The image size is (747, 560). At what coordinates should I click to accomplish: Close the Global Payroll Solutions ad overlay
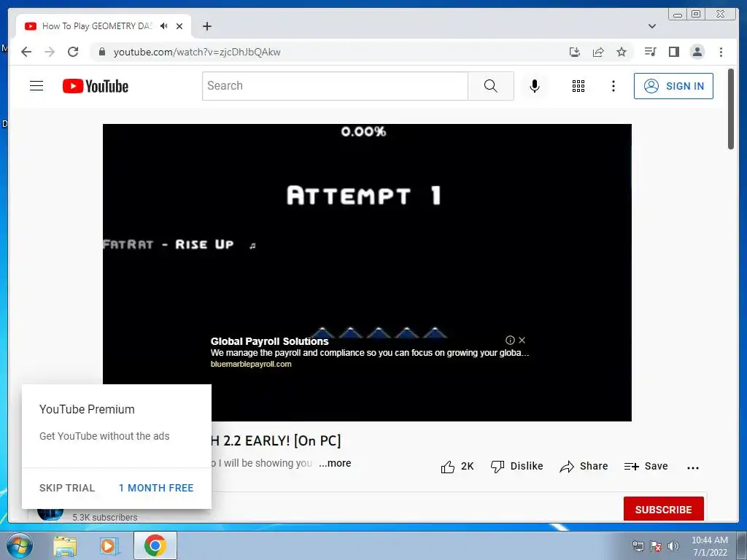(522, 340)
